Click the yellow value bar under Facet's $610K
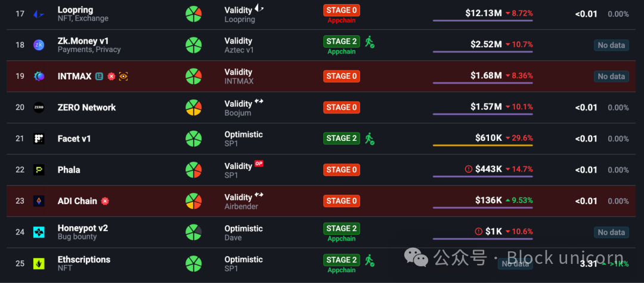 (x=482, y=145)
